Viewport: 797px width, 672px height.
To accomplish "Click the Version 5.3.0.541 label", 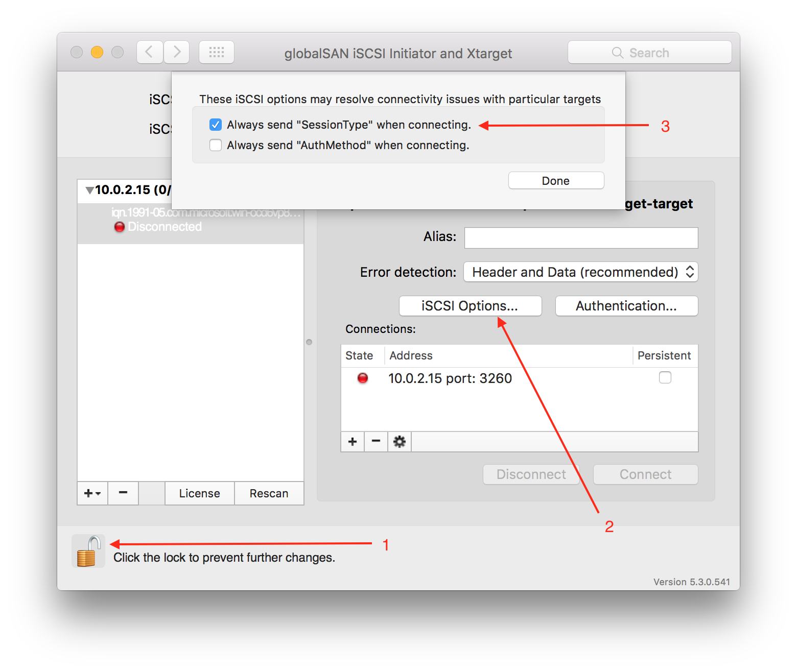I will pos(692,582).
